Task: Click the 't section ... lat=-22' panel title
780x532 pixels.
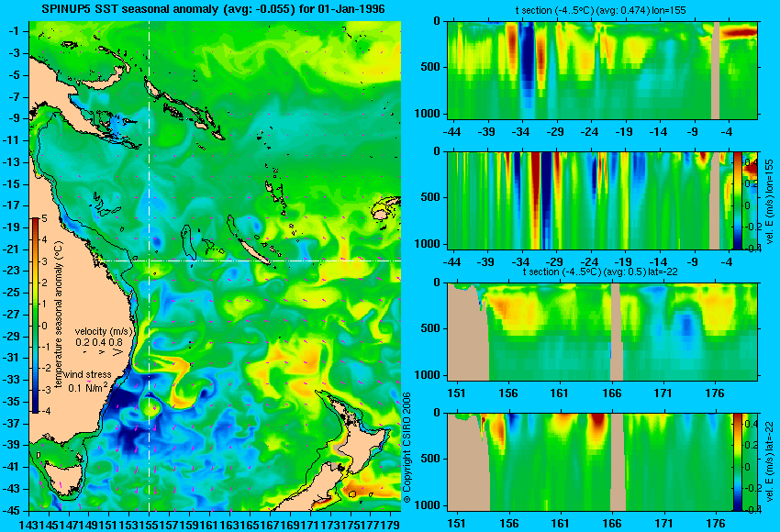Action: pos(600,272)
